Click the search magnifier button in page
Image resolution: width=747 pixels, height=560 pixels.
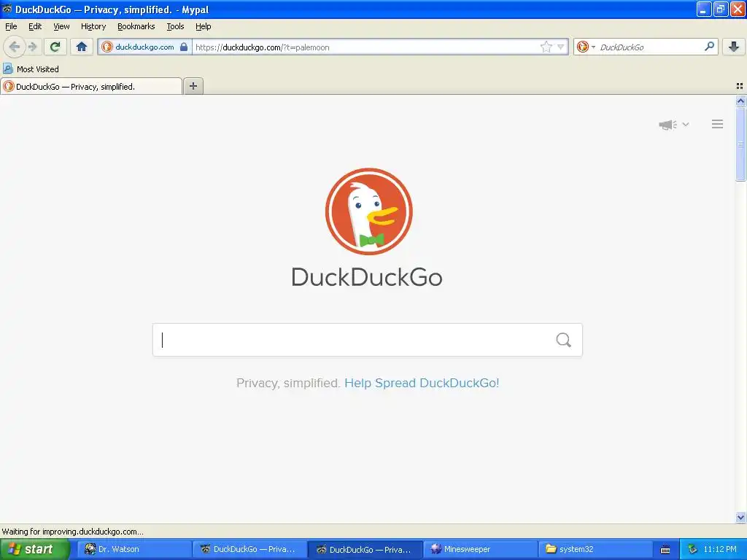point(564,340)
